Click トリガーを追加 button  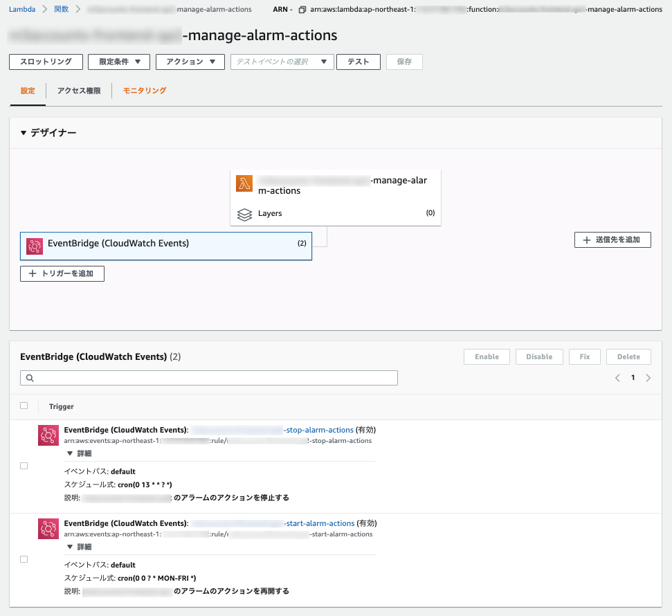coord(62,273)
